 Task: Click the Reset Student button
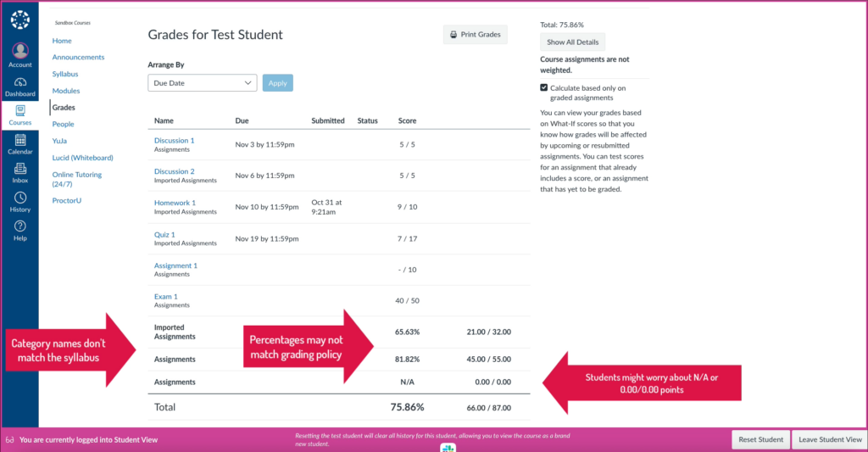click(x=760, y=439)
